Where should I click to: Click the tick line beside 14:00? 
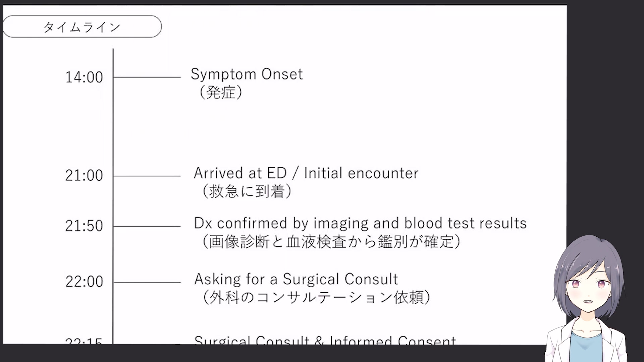pos(147,77)
